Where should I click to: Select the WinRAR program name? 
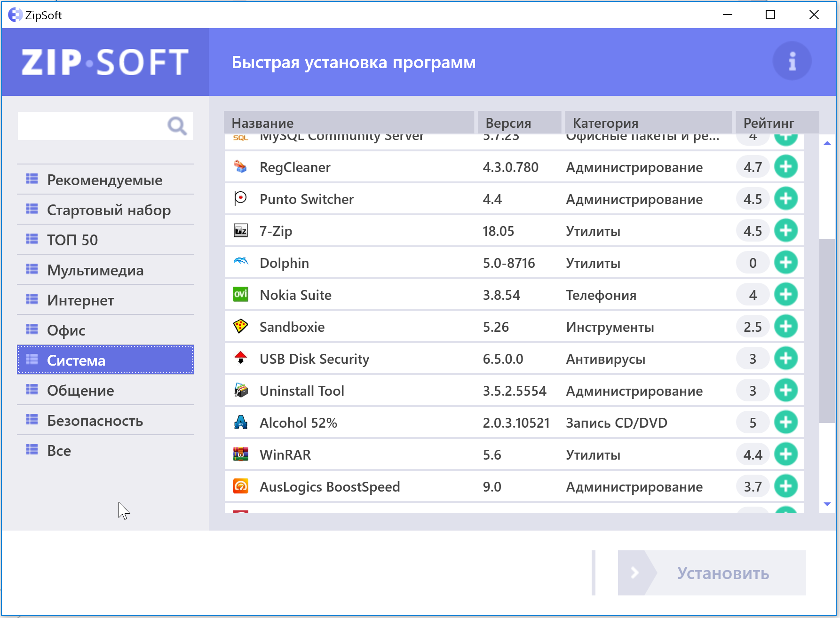coord(285,455)
